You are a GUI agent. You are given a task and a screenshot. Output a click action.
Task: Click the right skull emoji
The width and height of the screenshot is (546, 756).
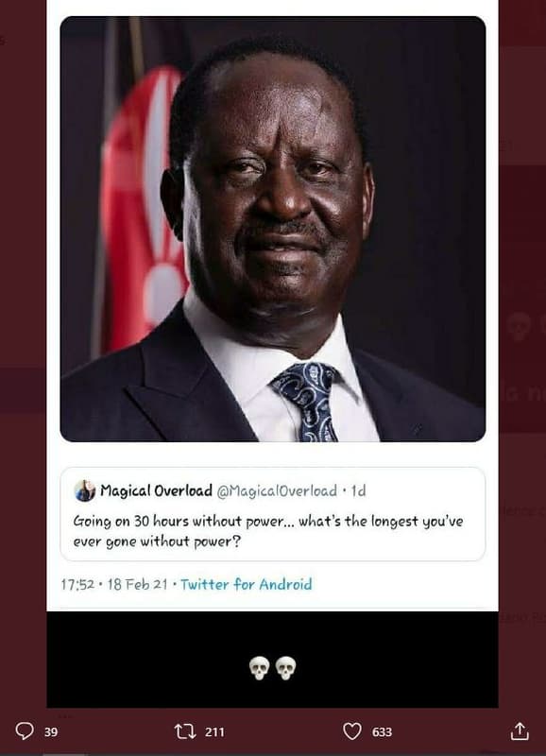click(286, 668)
